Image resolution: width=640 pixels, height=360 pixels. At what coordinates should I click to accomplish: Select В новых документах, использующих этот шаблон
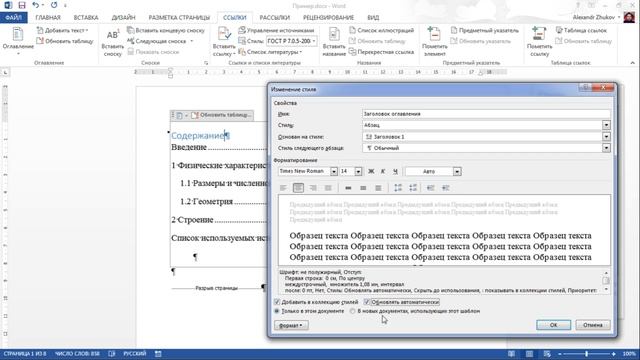coord(353,311)
